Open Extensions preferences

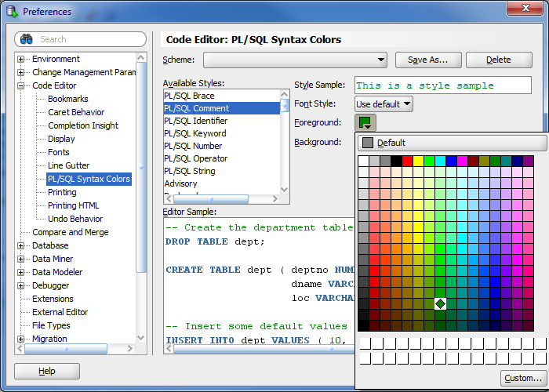(x=53, y=299)
